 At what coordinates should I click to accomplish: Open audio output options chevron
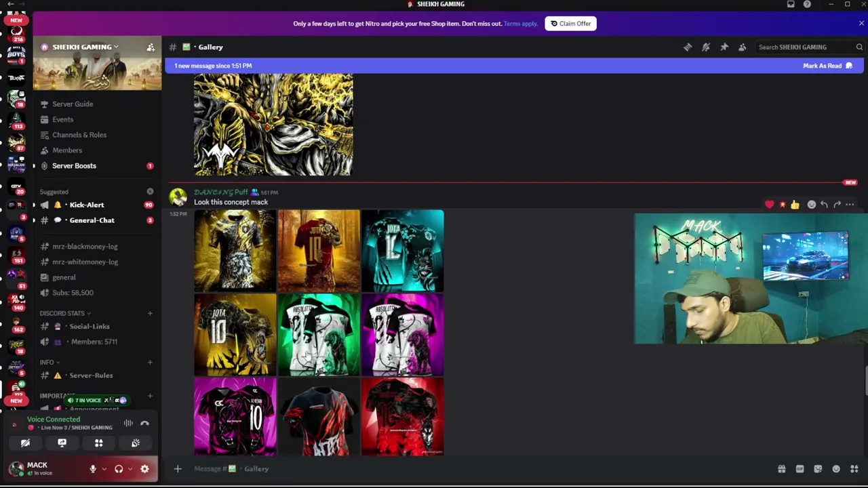coord(130,469)
